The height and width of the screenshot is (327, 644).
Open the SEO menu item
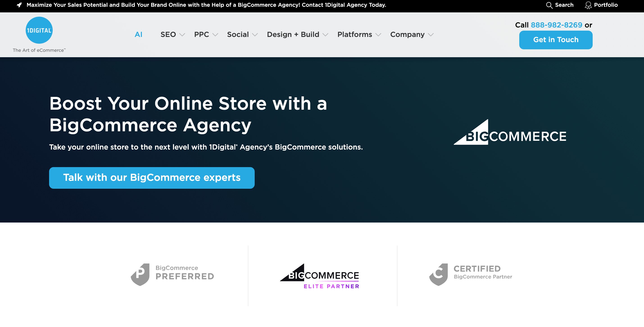[168, 34]
